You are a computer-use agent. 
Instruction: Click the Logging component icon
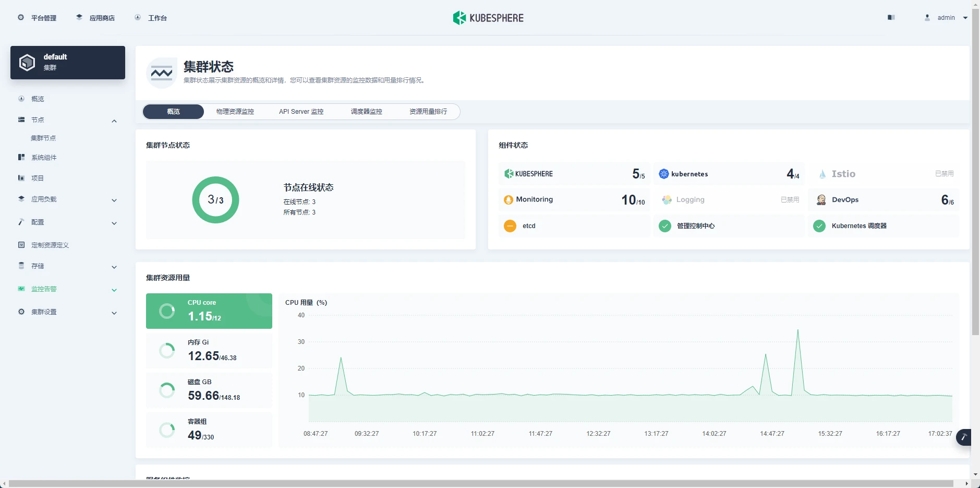(x=667, y=200)
